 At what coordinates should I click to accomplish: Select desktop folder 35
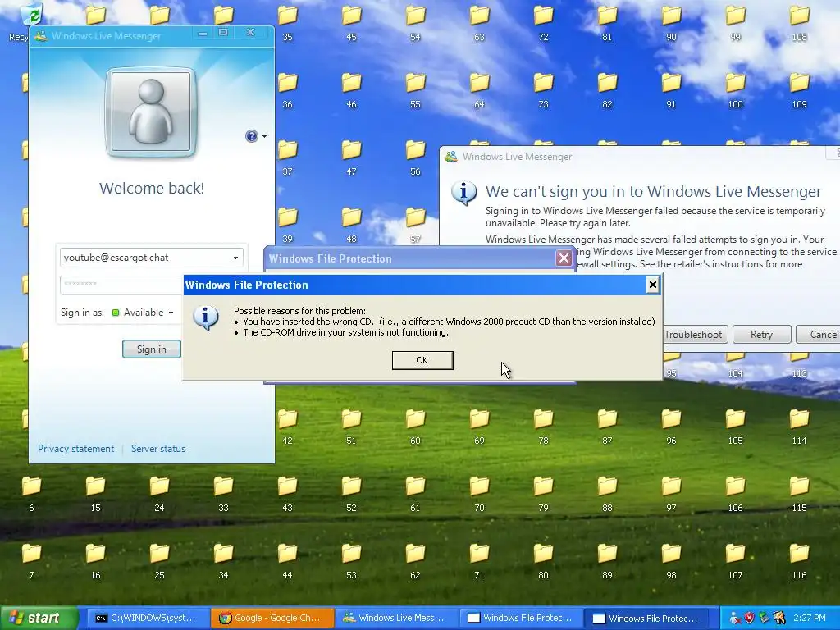pyautogui.click(x=288, y=21)
